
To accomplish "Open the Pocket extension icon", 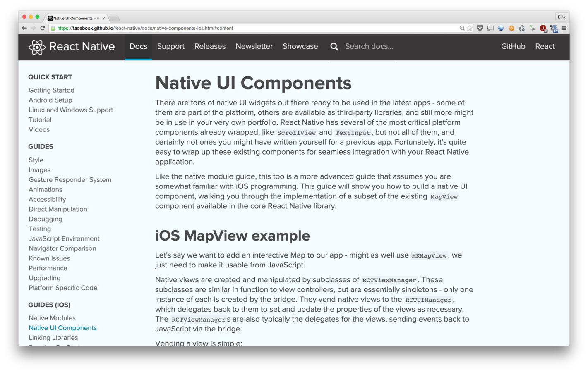I will point(480,28).
